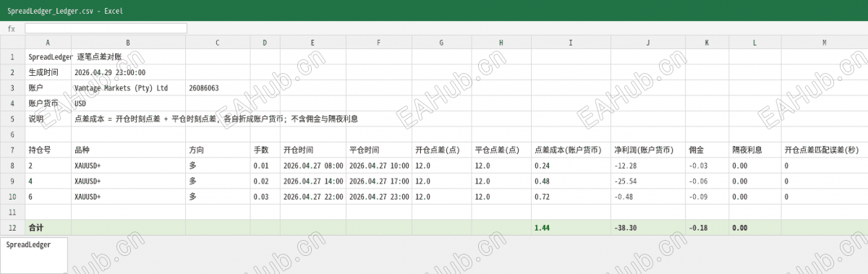868x274 pixels.
Task: Click the '点差成本(账户货币)' header cell
Action: click(x=571, y=150)
